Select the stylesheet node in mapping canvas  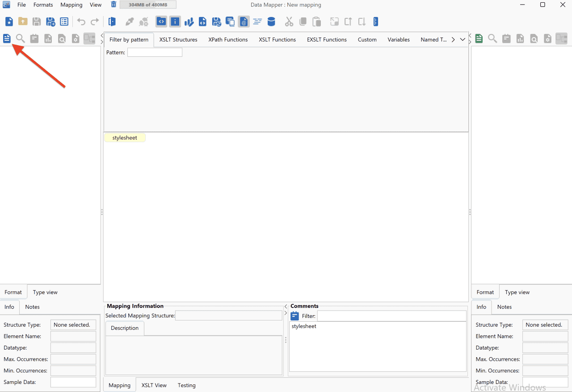pos(125,138)
